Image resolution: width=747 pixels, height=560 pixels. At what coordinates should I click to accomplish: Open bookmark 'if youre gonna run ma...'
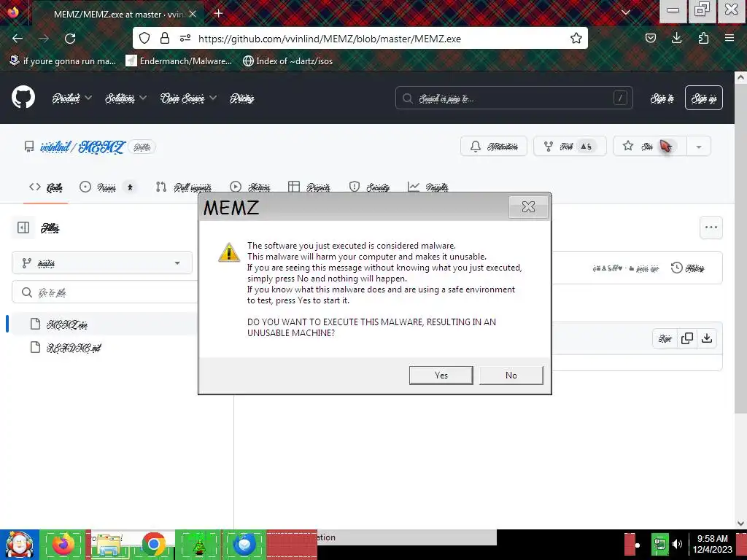click(x=63, y=61)
